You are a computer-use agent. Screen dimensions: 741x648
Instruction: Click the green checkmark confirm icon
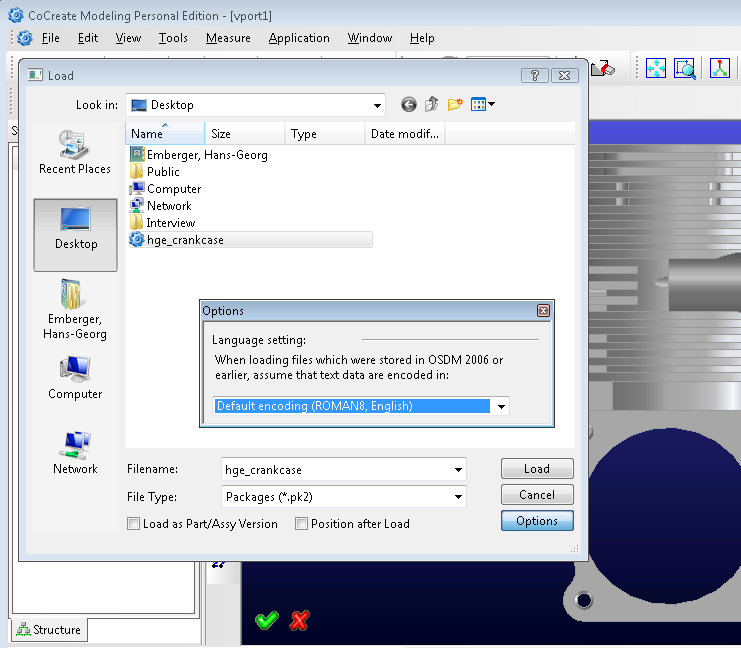coord(267,620)
